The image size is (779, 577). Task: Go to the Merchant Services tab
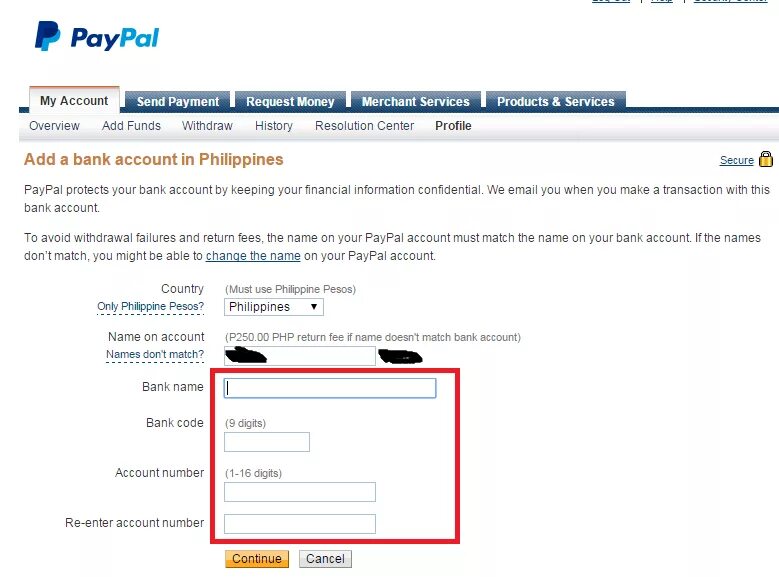415,101
